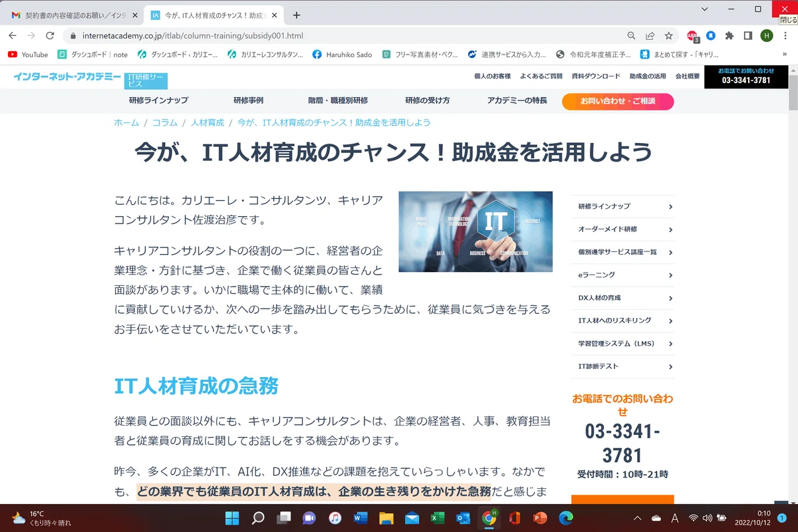The image size is (798, 532).
Task: Open the 研修事例 navigation menu
Action: coord(248,100)
